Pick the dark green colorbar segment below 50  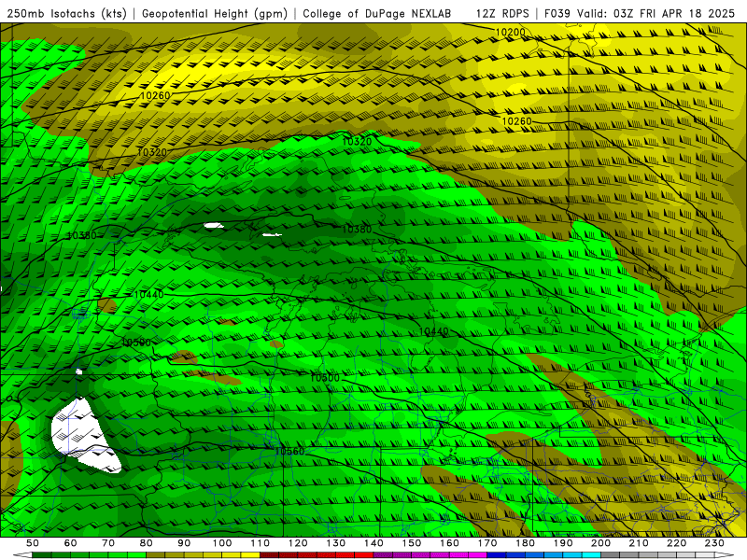coord(41,555)
